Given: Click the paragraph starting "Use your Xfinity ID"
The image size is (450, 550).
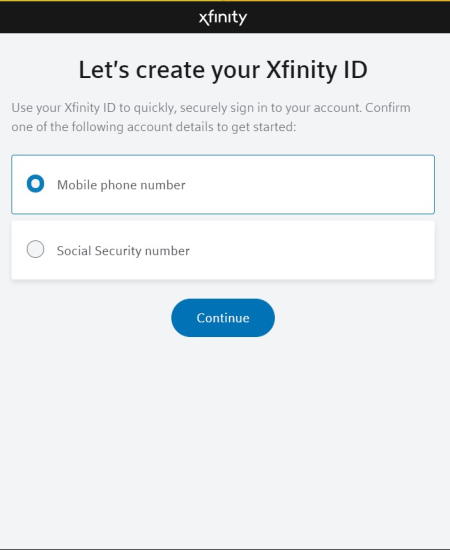Looking at the screenshot, I should 211,117.
